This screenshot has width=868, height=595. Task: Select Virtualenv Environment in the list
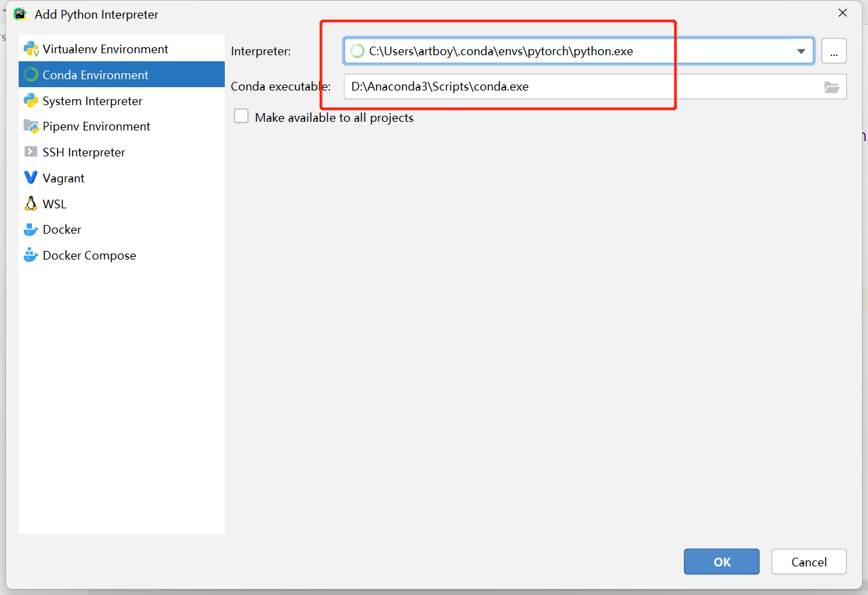(x=122, y=49)
